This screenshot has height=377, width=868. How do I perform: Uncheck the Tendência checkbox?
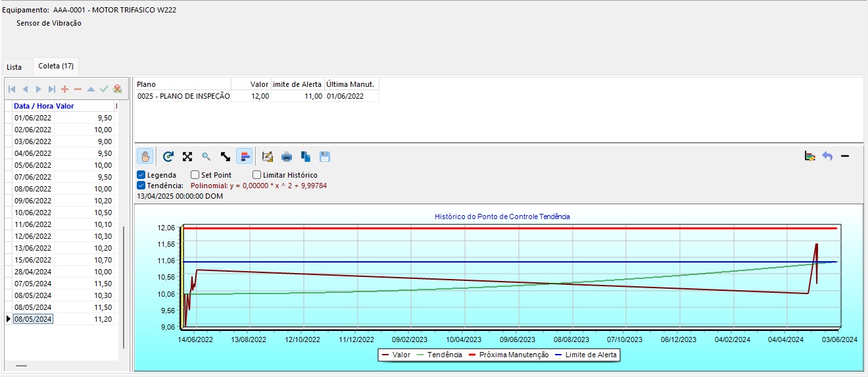point(141,186)
